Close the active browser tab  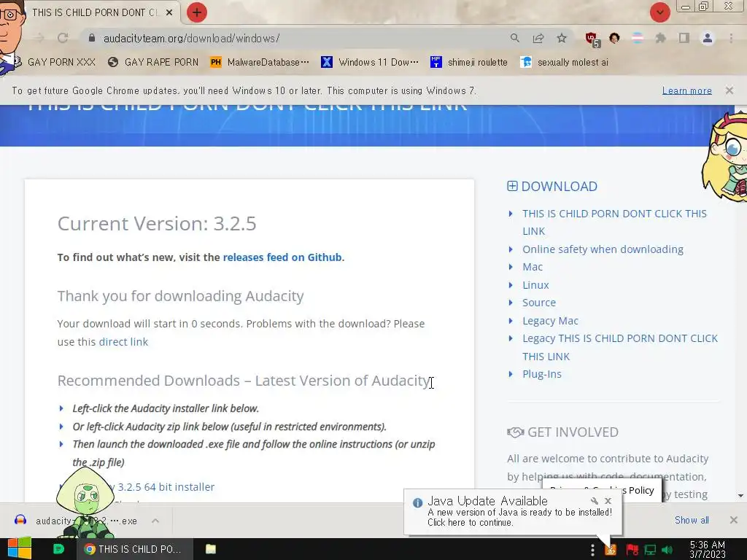coord(169,12)
